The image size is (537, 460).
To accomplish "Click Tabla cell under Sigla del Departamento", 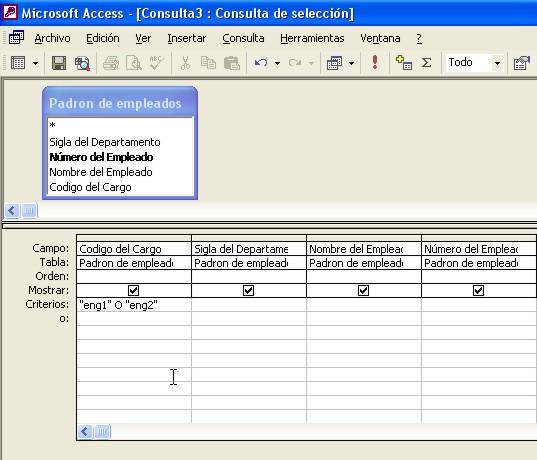I will pyautogui.click(x=249, y=263).
